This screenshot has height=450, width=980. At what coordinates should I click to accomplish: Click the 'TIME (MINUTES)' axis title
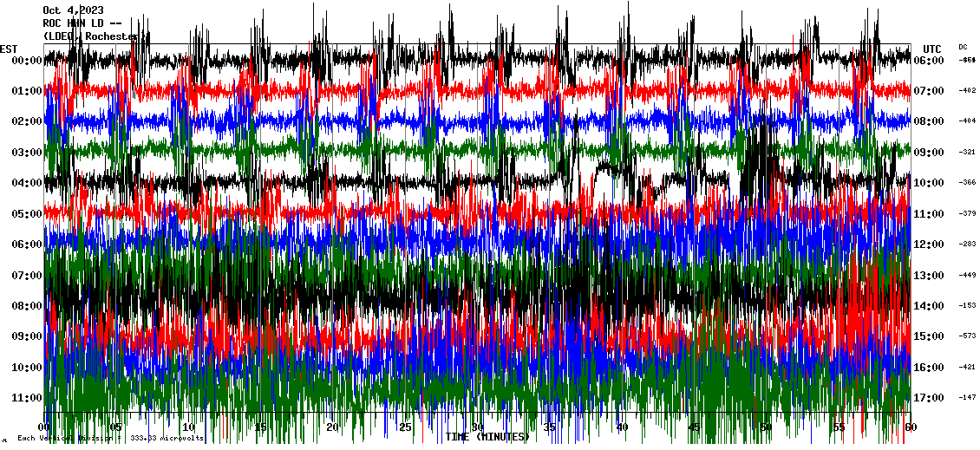[x=487, y=437]
